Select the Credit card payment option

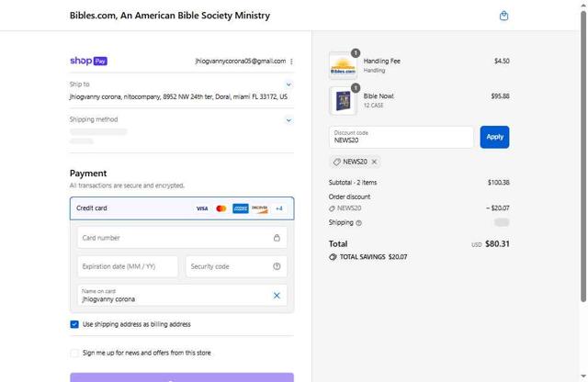coord(182,208)
